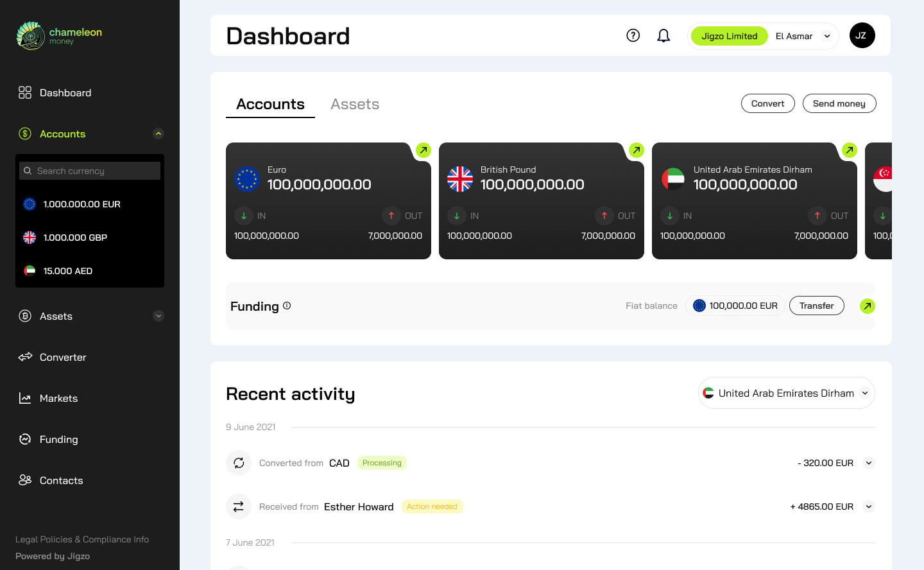Select the Converter sidebar icon

pyautogui.click(x=24, y=357)
